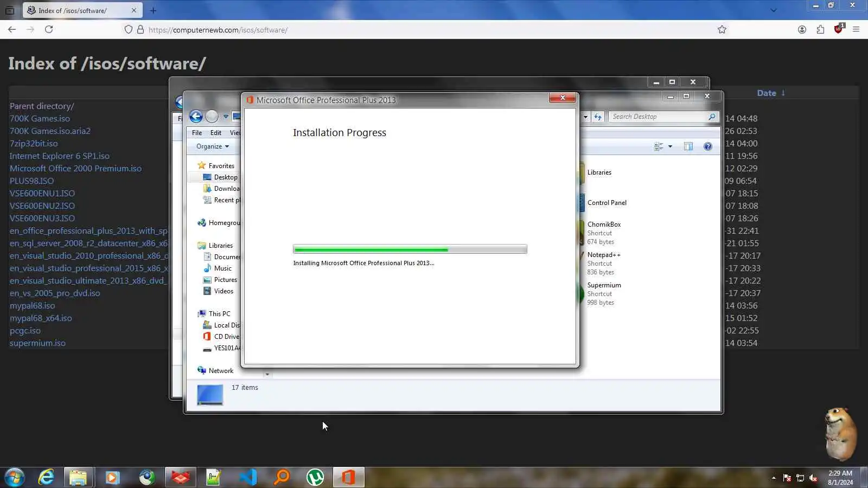Reload the current browser page

point(49,29)
